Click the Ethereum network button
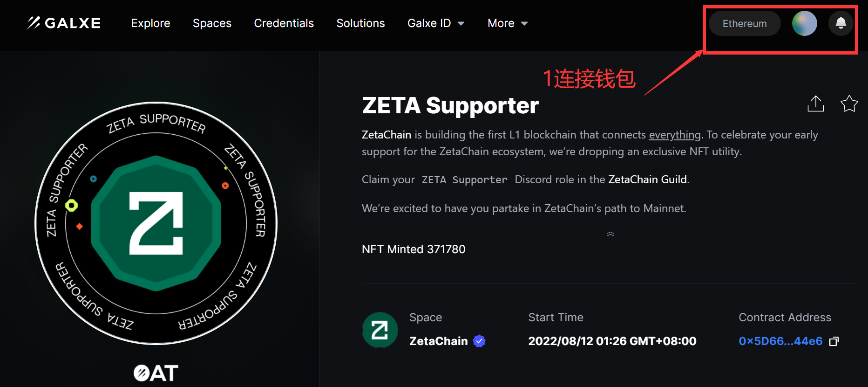 point(744,23)
